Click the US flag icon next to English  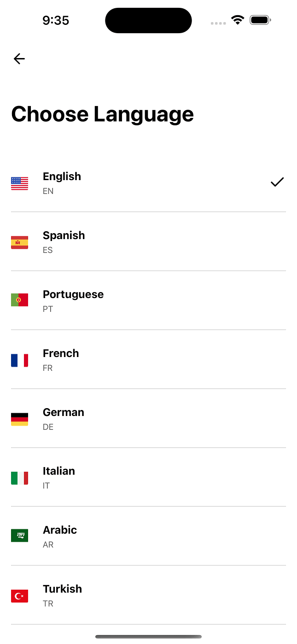(x=19, y=183)
